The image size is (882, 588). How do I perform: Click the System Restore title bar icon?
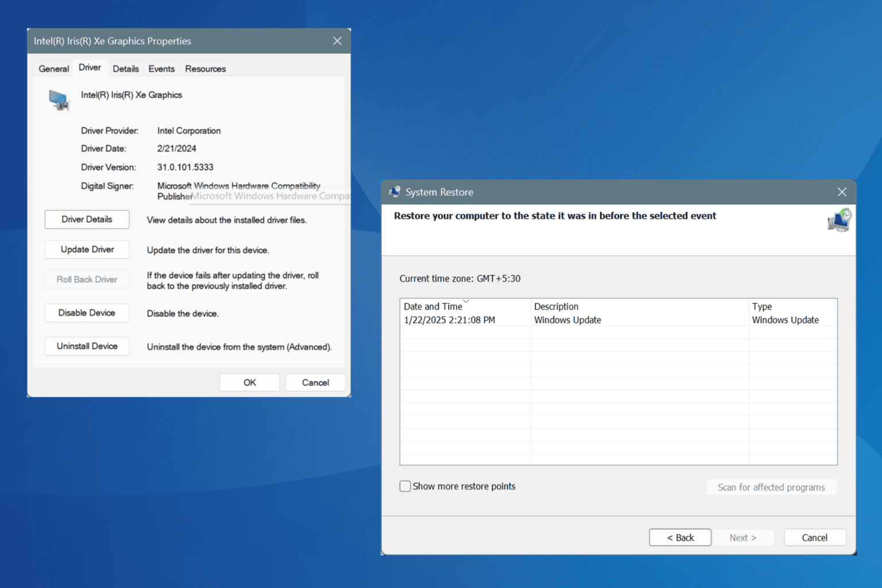tap(395, 192)
